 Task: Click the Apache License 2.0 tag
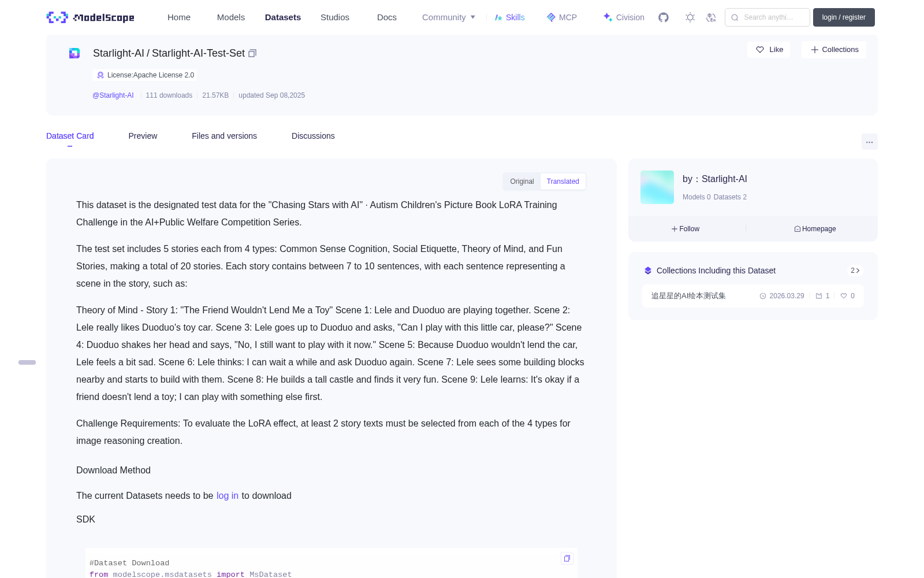[x=144, y=75]
